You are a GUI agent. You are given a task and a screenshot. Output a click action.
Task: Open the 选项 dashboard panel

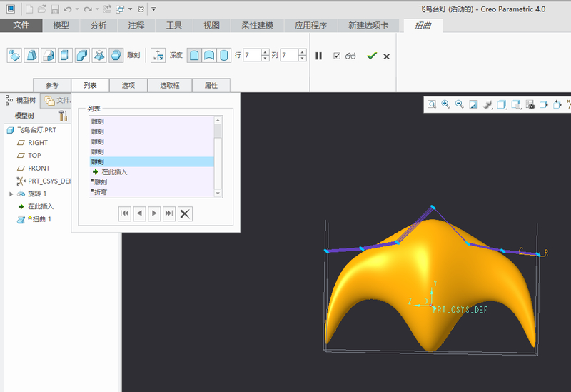[128, 85]
